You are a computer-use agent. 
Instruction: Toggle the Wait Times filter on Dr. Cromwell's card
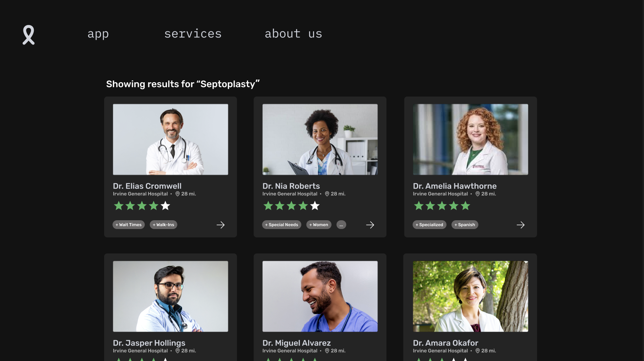coord(128,225)
